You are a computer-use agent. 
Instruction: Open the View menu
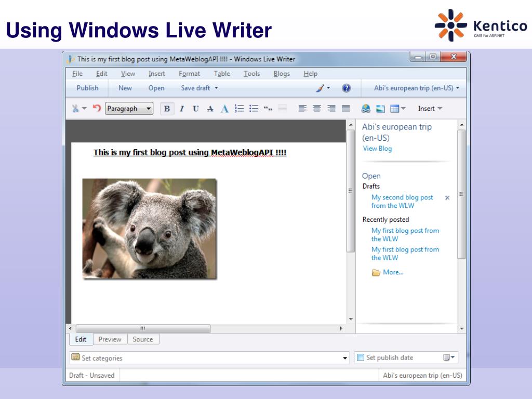[128, 74]
